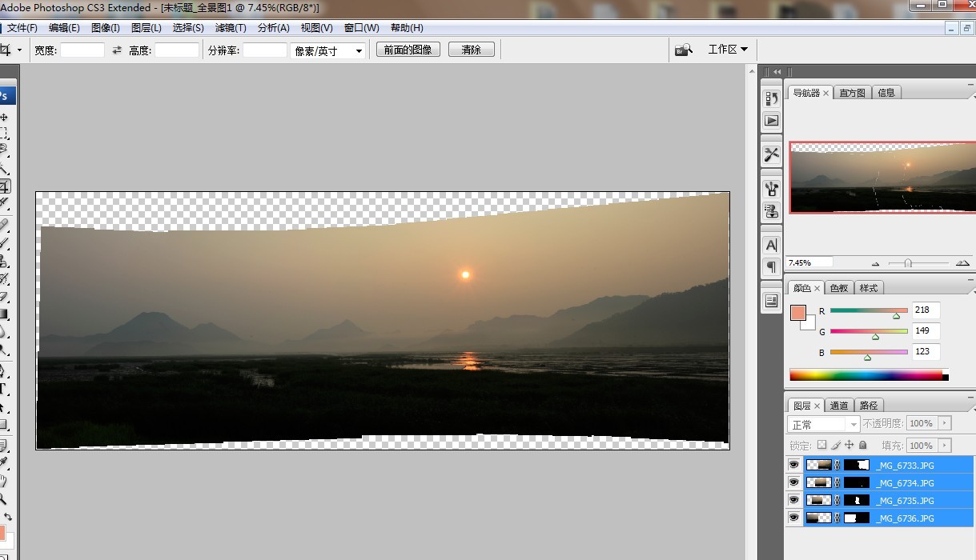Click the 前面的图像 button
The image size is (976, 560).
coord(408,50)
